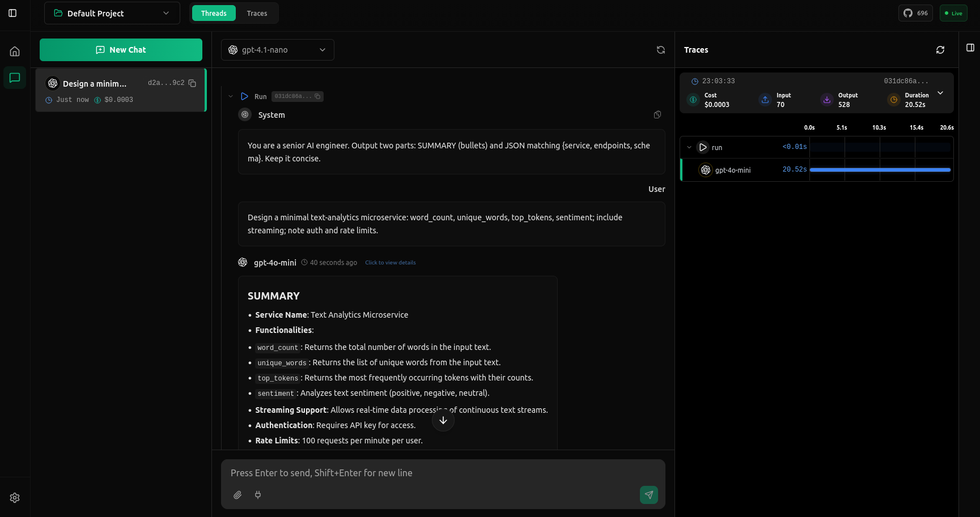Copy the system message content
Viewport: 980px width, 517px height.
point(657,115)
